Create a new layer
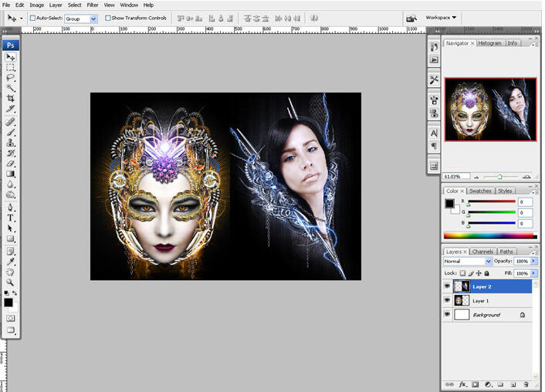Image resolution: width=545 pixels, height=392 pixels. coord(513,384)
